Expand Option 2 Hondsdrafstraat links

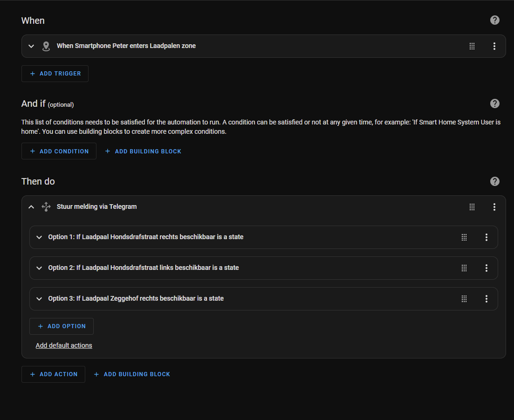coord(39,268)
